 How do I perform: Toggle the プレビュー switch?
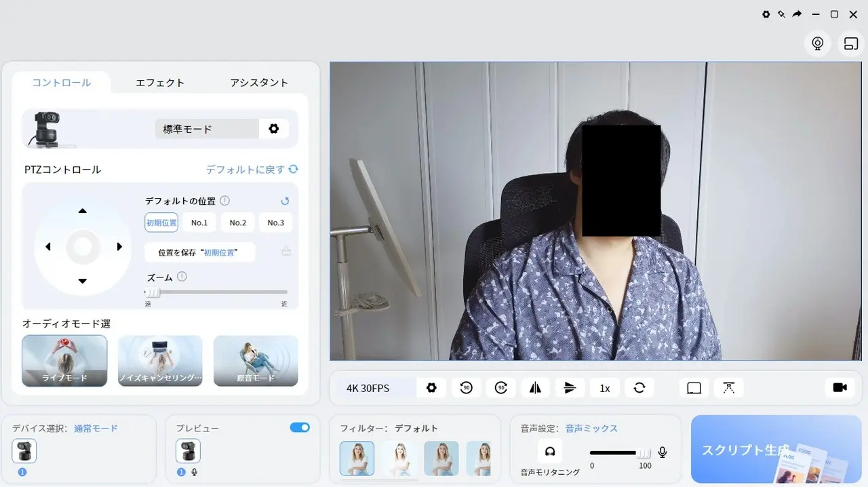tap(299, 427)
